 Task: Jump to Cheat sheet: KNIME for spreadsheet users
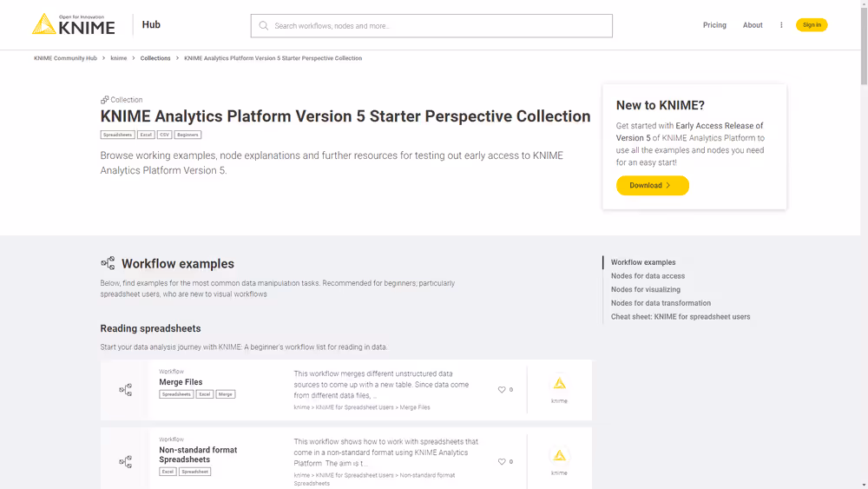pyautogui.click(x=681, y=317)
